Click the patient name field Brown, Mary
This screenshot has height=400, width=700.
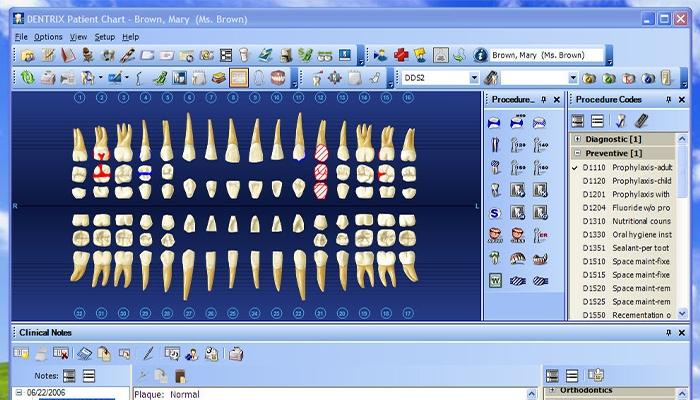tap(547, 55)
